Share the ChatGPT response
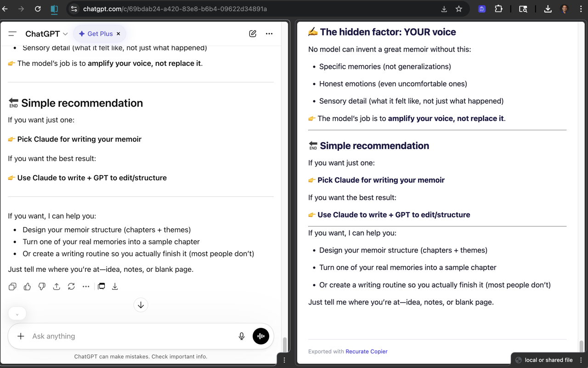588x368 pixels. [57, 286]
